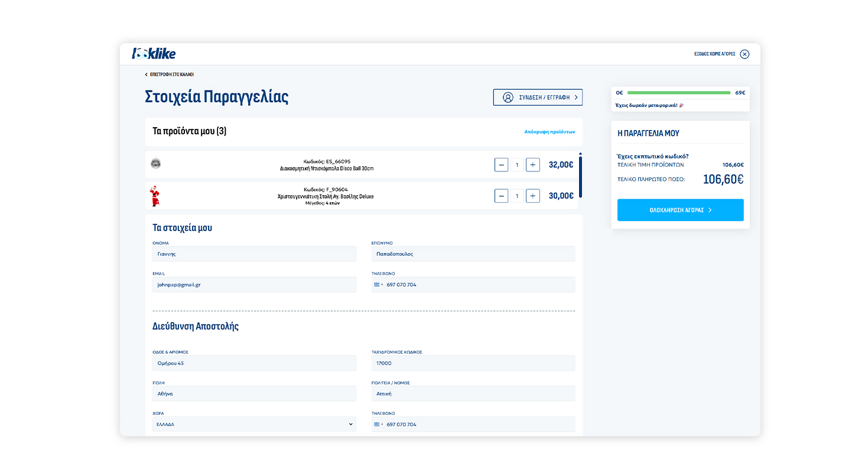Viewport: 868px width, 467px height.
Task: Increase Santa costume quantity with plus
Action: tap(532, 196)
